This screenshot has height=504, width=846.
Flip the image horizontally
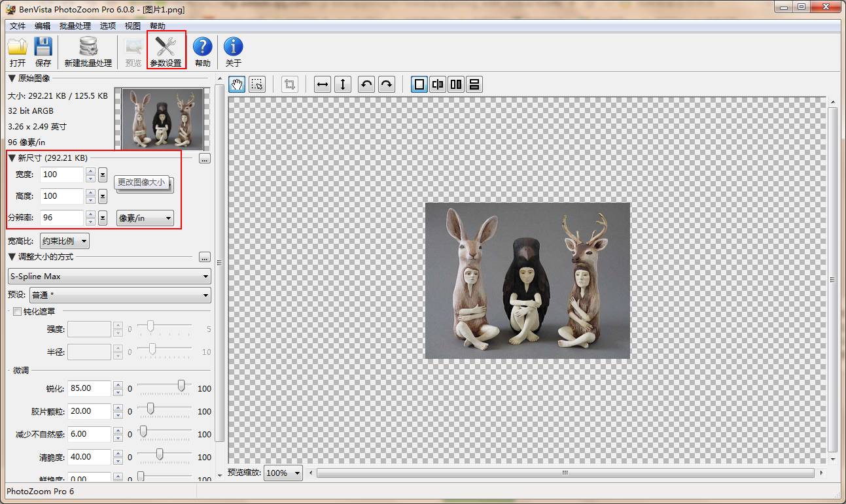323,84
